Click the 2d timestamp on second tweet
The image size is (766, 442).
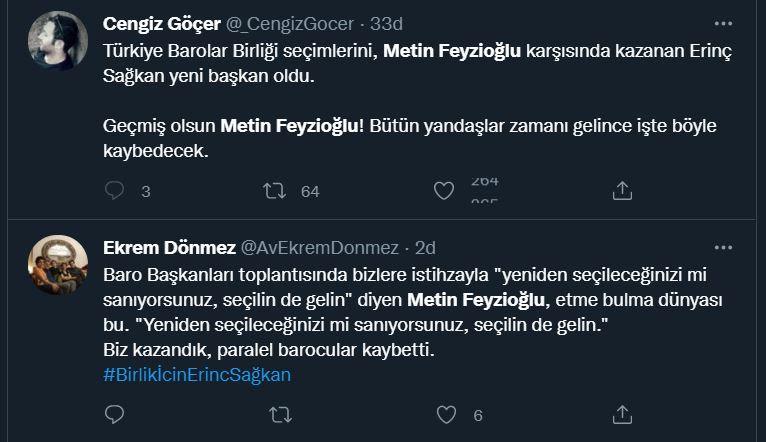point(425,247)
